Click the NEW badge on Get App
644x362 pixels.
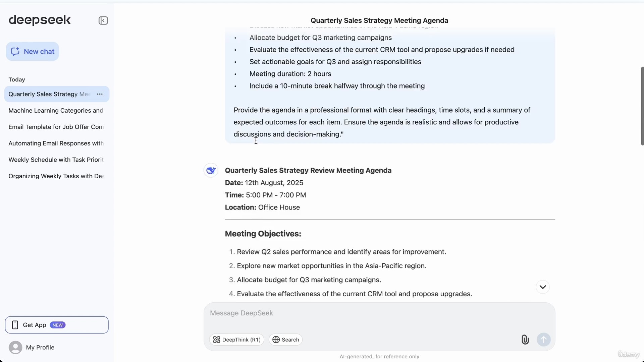(x=58, y=325)
